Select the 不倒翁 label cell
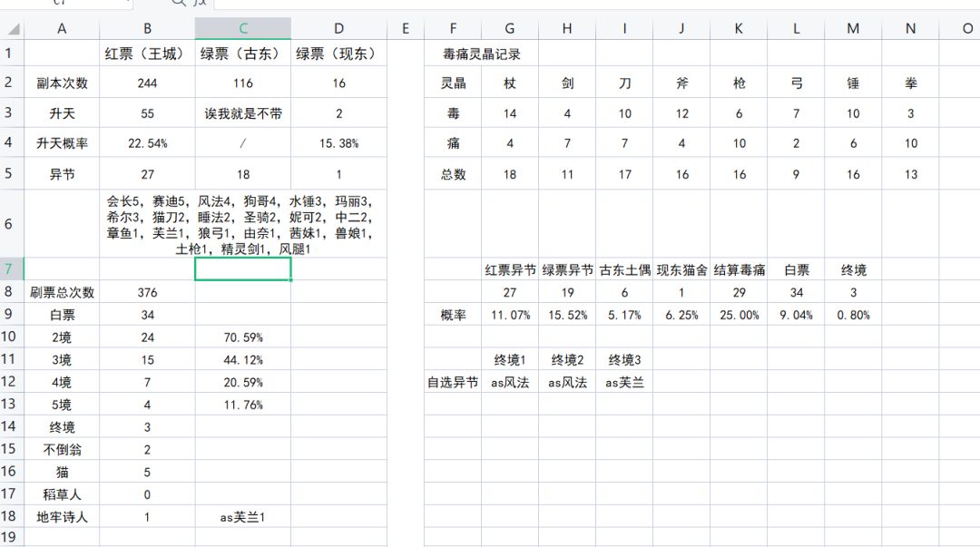Viewport: 980px width, 547px height. 62,449
